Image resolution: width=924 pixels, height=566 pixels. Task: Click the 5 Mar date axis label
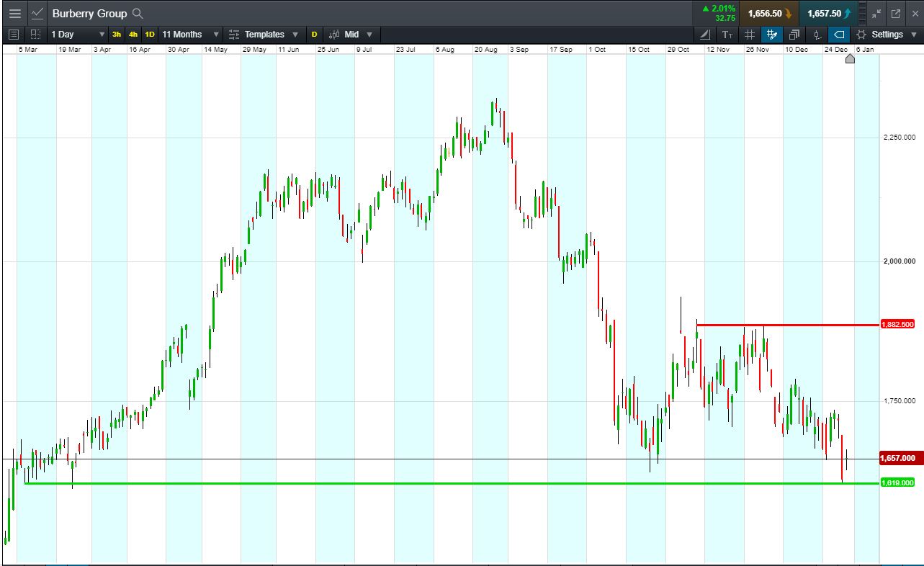click(29, 50)
